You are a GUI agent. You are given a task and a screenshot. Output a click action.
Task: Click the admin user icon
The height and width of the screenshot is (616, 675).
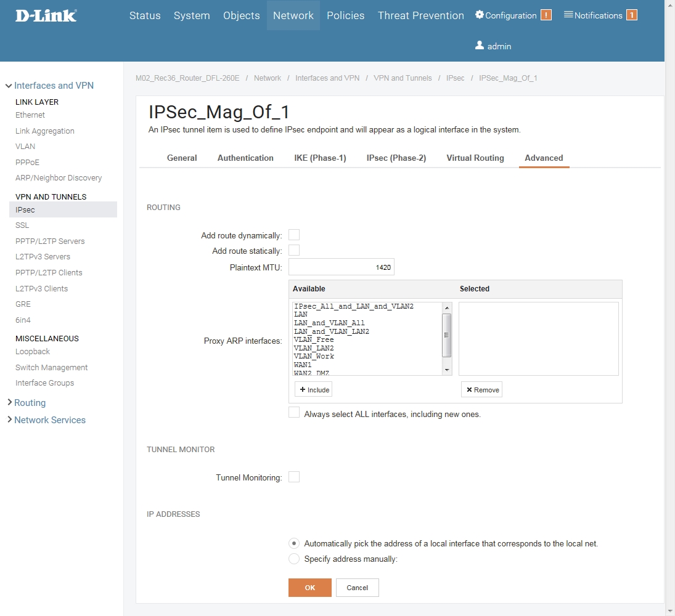pyautogui.click(x=479, y=45)
